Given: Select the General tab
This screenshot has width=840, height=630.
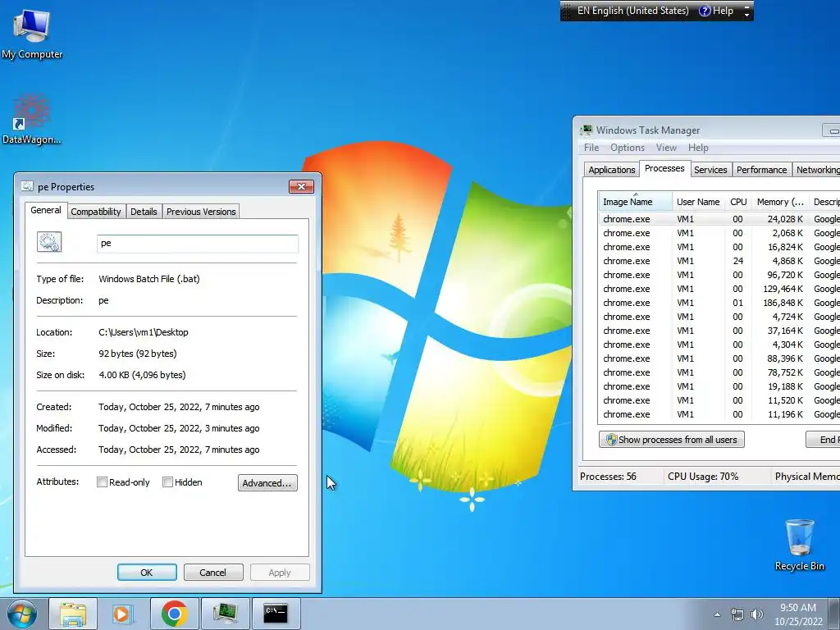Looking at the screenshot, I should 46,210.
